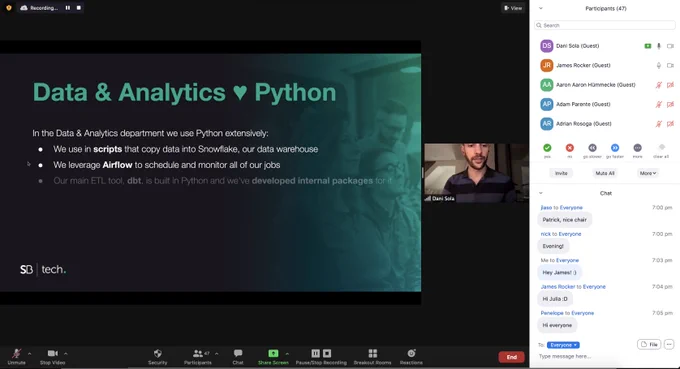Toggle the Participants panel from toolbar
Image resolution: width=680 pixels, height=369 pixels.
pos(198,353)
